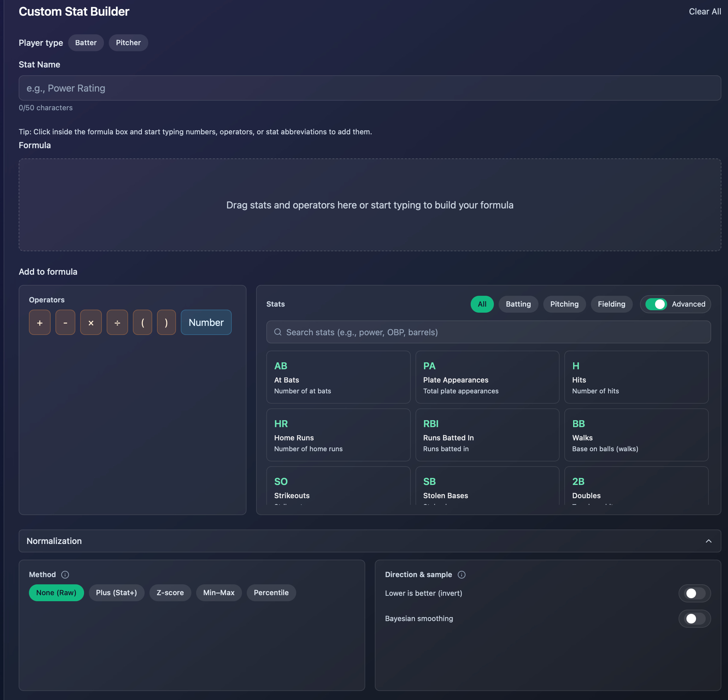Screen dimensions: 728x700
Task: Filter stats by Pitching
Action: [x=564, y=304]
